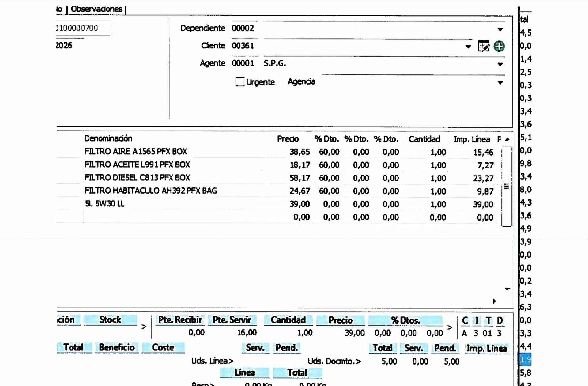Screen dimensions: 588x386
Task: Click the scroll up arrow of the lines grid
Action: tap(507, 139)
